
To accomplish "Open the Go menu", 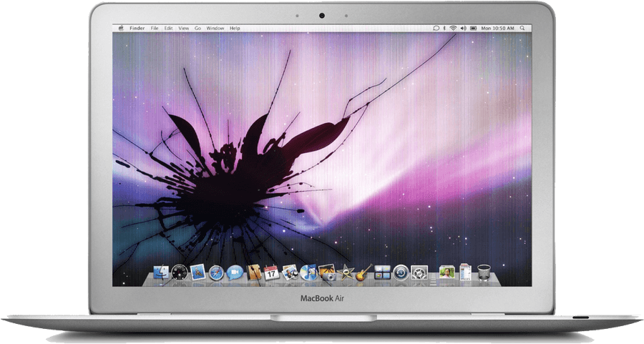I will click(x=197, y=28).
